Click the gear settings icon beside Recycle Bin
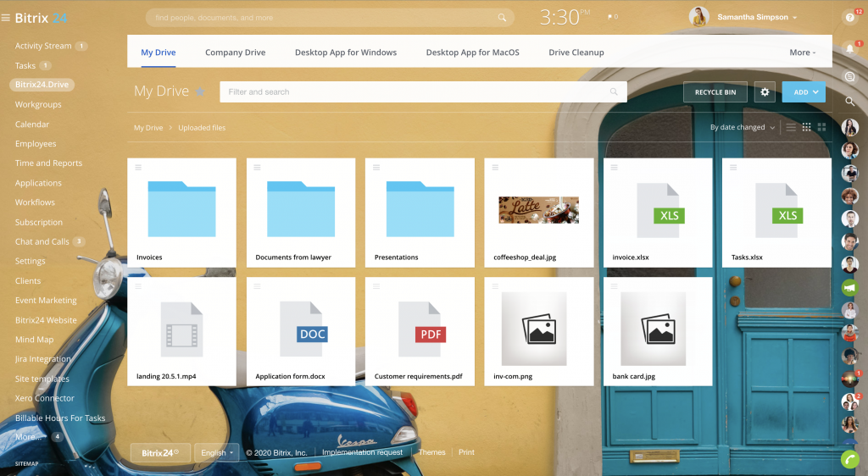This screenshot has height=476, width=868. click(765, 92)
